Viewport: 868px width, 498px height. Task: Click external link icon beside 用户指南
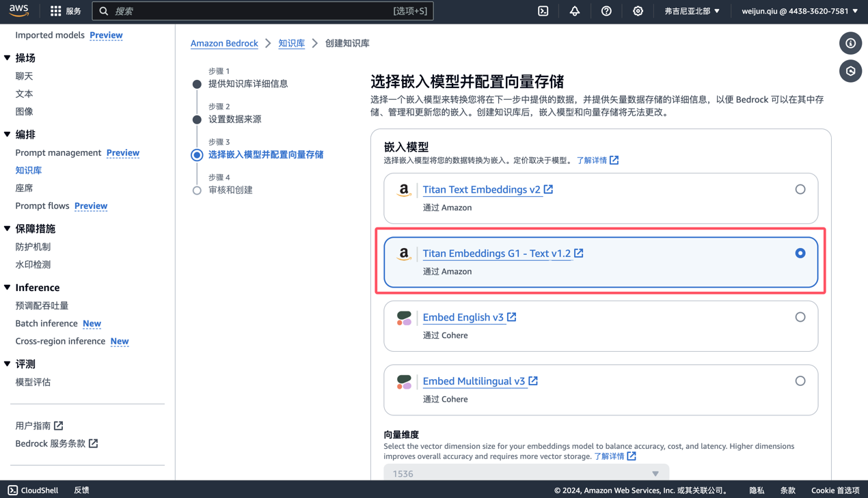[x=59, y=426]
